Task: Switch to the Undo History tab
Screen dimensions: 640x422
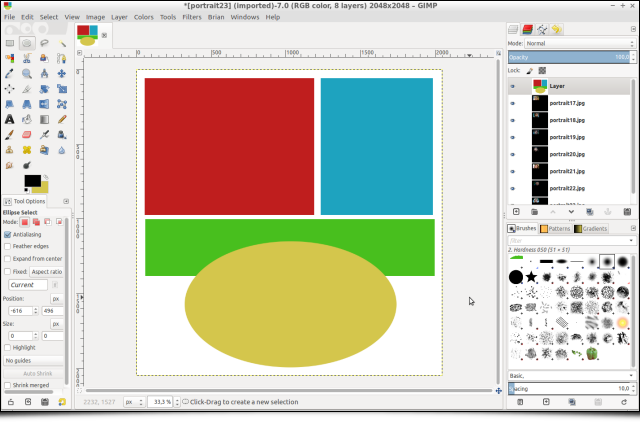Action: coord(556,29)
